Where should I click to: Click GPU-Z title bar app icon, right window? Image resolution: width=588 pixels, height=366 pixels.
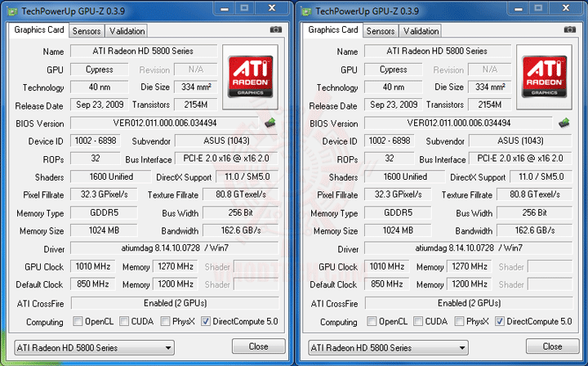pos(306,11)
